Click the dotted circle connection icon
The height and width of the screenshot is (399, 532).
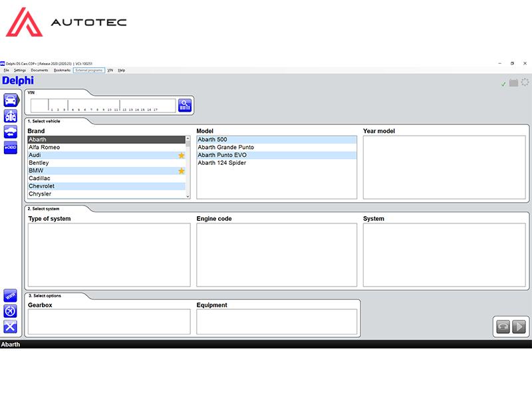pyautogui.click(x=525, y=82)
